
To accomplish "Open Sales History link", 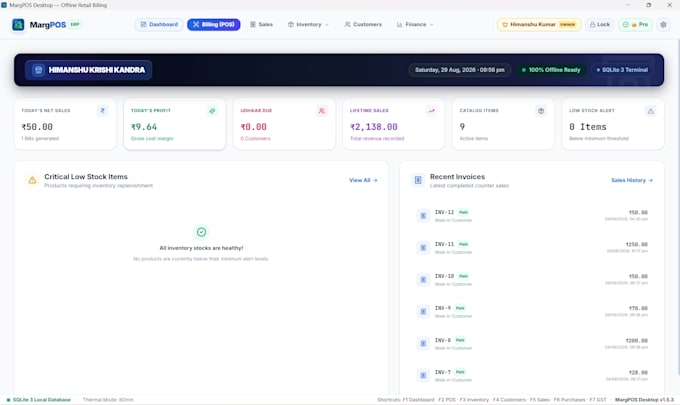I will [x=632, y=180].
